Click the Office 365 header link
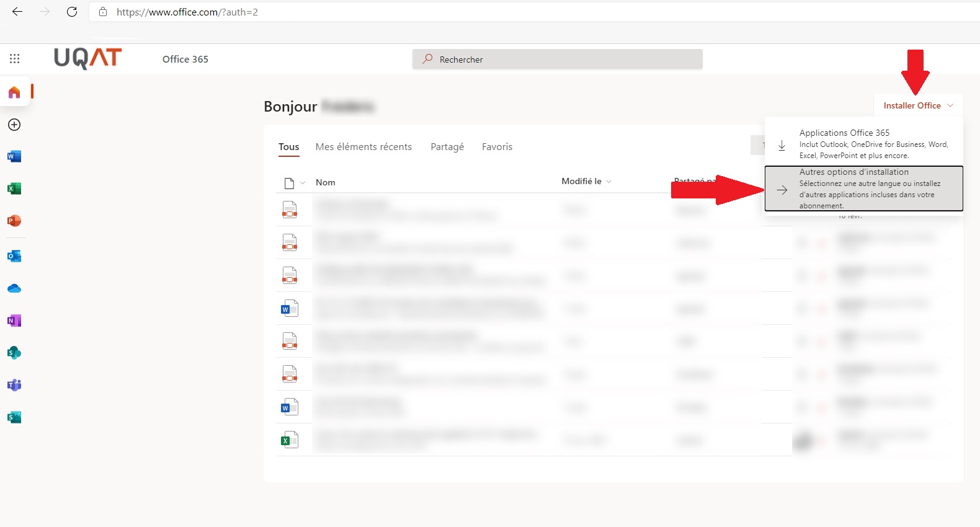The image size is (980, 527). pyautogui.click(x=185, y=59)
